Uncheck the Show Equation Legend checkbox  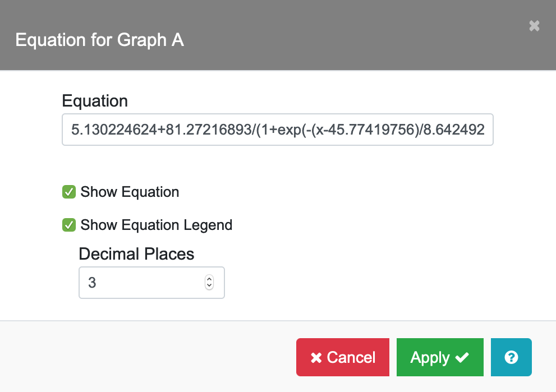pos(68,225)
